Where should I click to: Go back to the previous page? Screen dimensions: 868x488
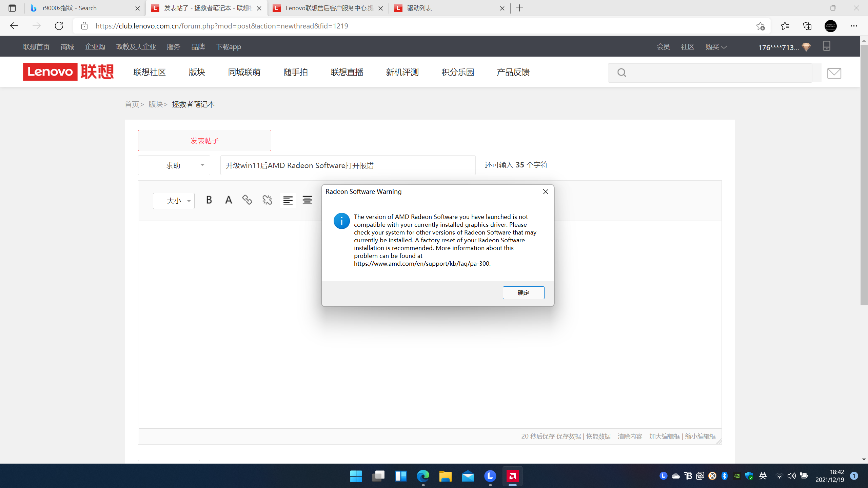(14, 26)
